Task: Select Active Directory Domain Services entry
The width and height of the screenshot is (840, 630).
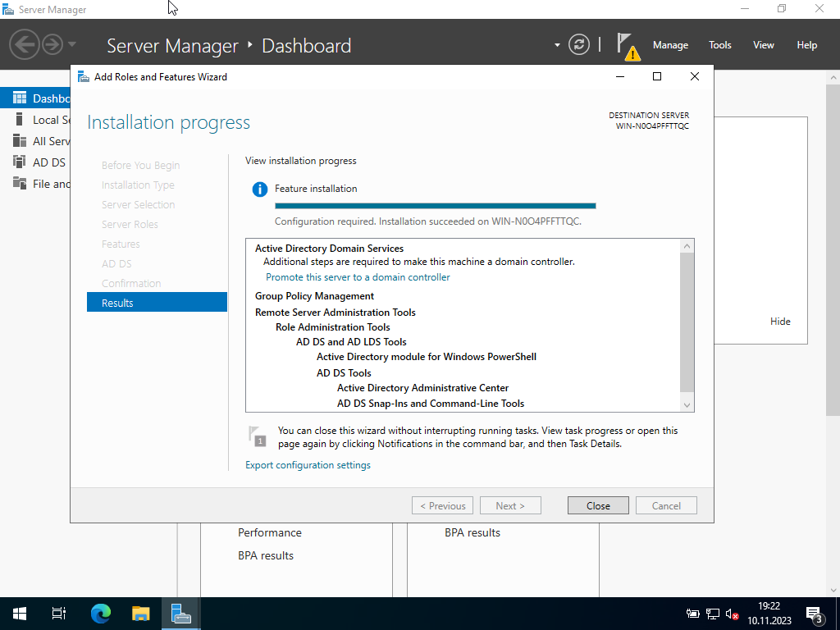Action: [329, 248]
